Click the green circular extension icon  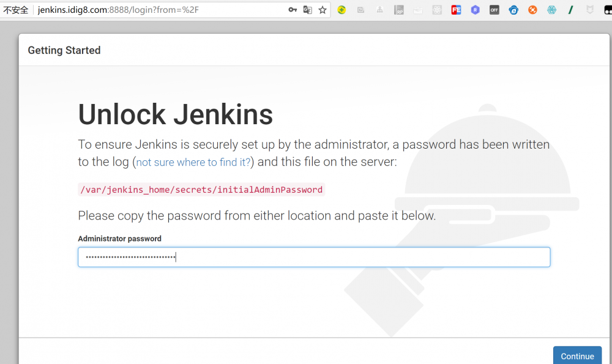(x=341, y=9)
